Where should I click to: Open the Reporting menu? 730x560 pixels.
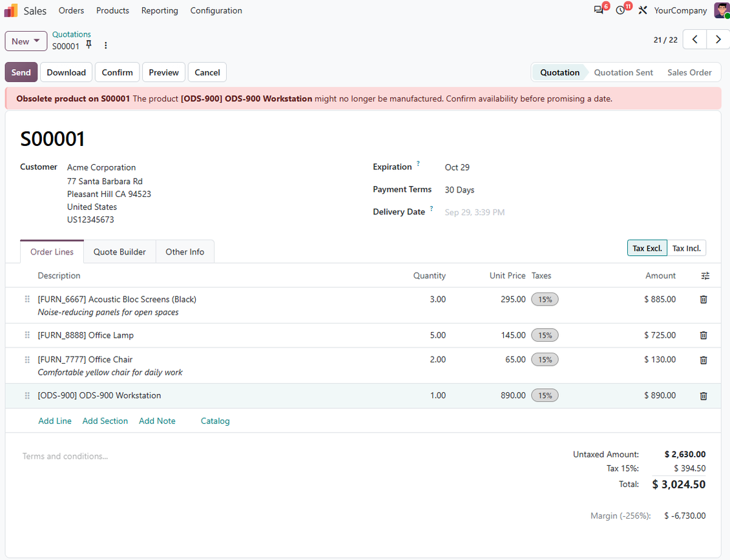click(160, 10)
